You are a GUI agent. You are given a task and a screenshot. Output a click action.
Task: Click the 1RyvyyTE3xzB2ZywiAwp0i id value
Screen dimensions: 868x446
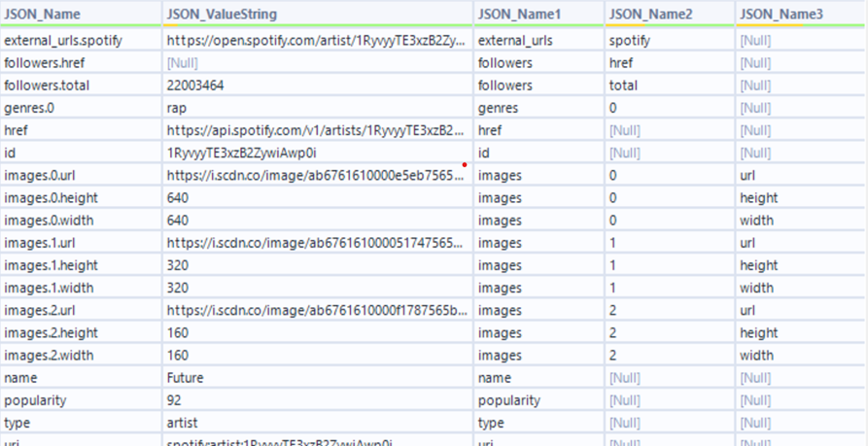coord(318,153)
